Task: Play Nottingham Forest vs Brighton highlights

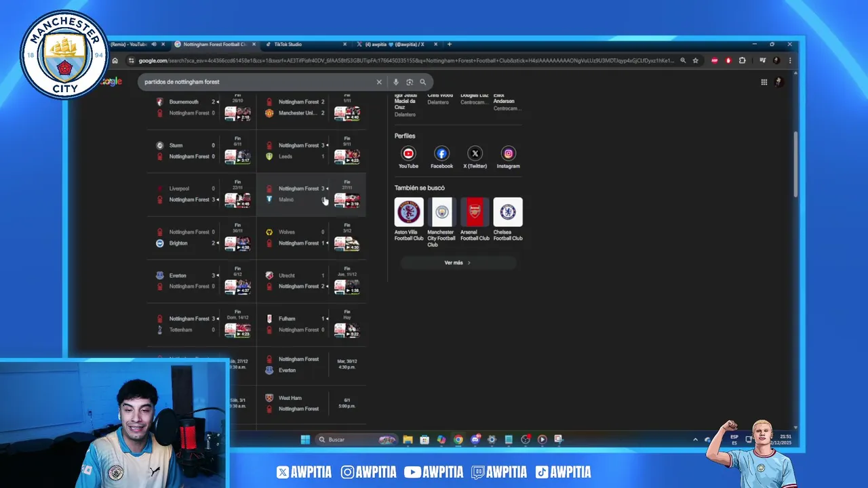Action: tap(237, 243)
